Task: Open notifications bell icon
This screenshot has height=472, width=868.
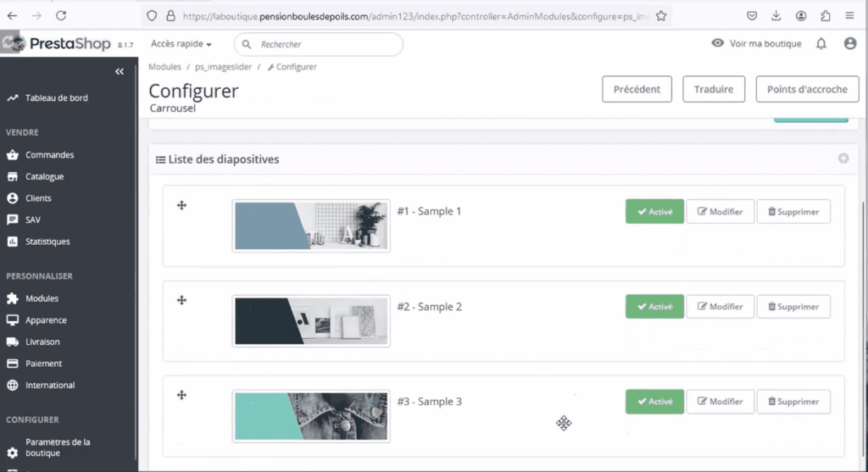Action: tap(821, 44)
